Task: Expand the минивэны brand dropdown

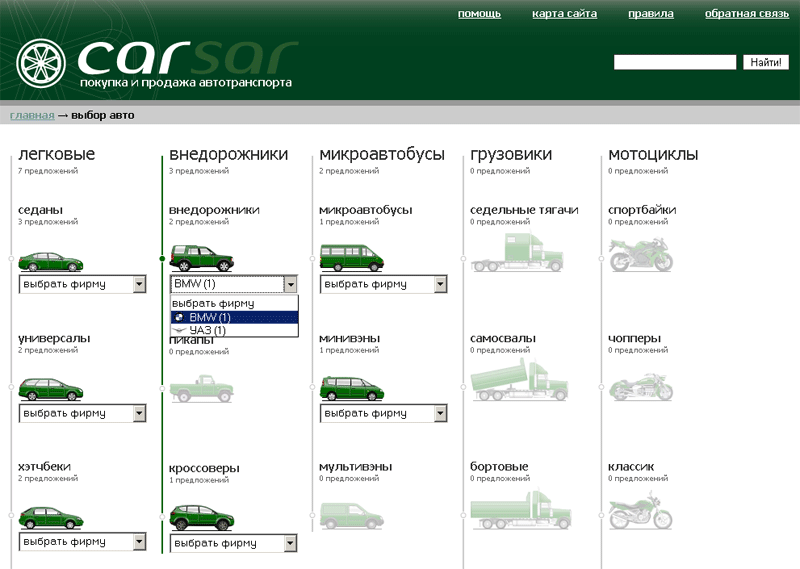Action: click(x=384, y=413)
